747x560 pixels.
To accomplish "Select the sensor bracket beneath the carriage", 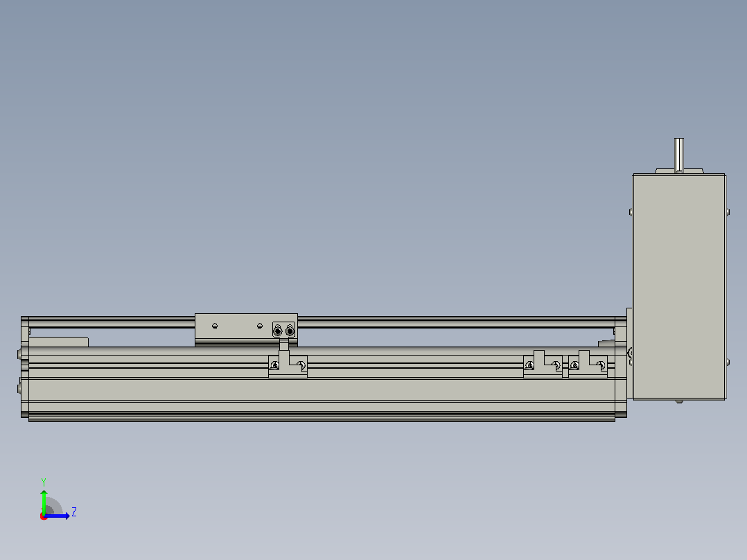I will [x=288, y=365].
